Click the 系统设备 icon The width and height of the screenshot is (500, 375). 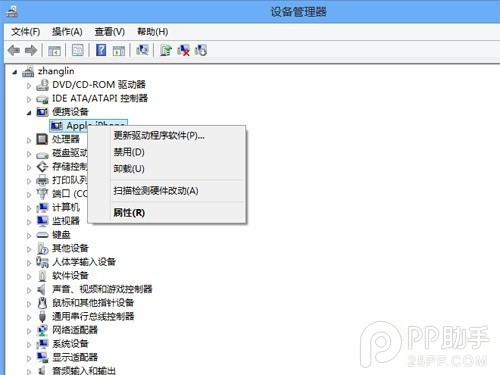42,344
